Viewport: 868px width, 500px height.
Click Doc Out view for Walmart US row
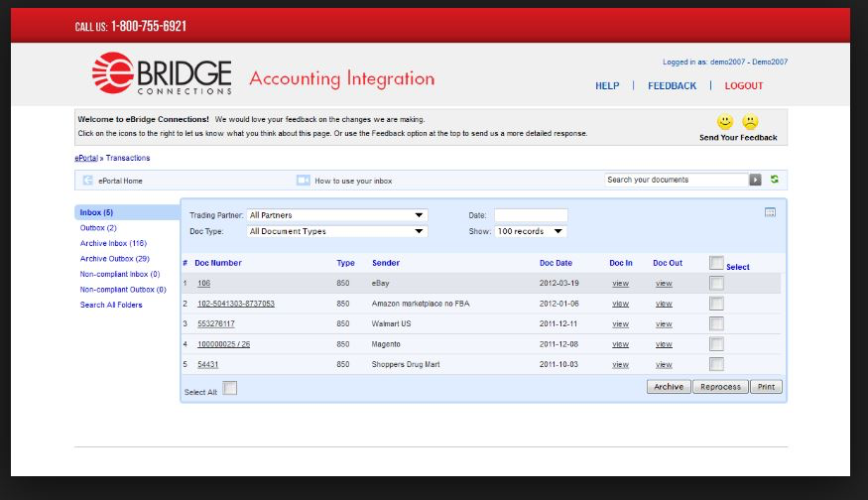(x=664, y=324)
